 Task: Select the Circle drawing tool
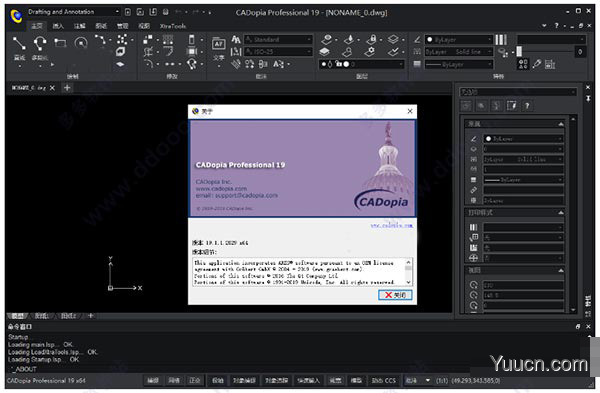point(81,42)
